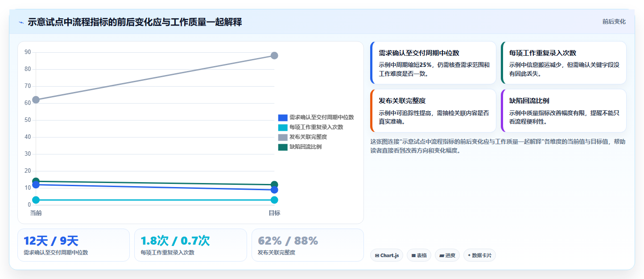Click the chart explanation paragraph 这张图连接

(498, 146)
